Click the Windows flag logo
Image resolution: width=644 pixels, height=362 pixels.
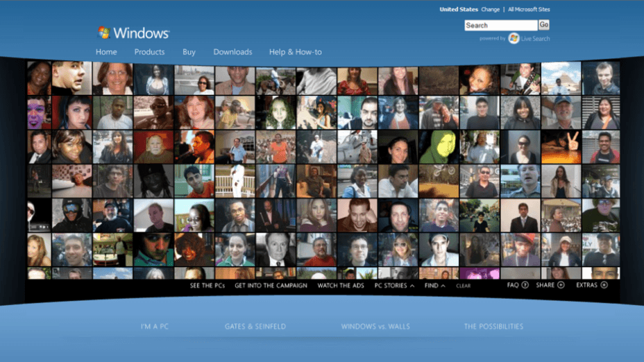click(104, 33)
